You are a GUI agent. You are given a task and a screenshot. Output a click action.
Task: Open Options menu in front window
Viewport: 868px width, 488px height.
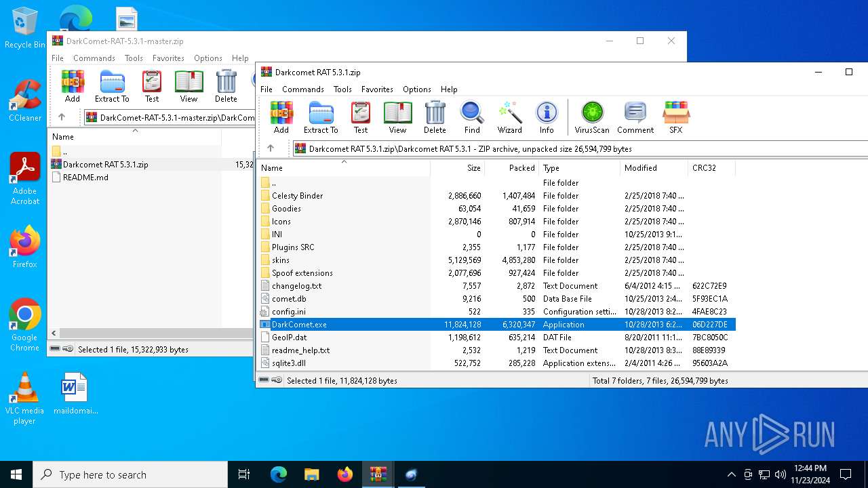tap(417, 89)
